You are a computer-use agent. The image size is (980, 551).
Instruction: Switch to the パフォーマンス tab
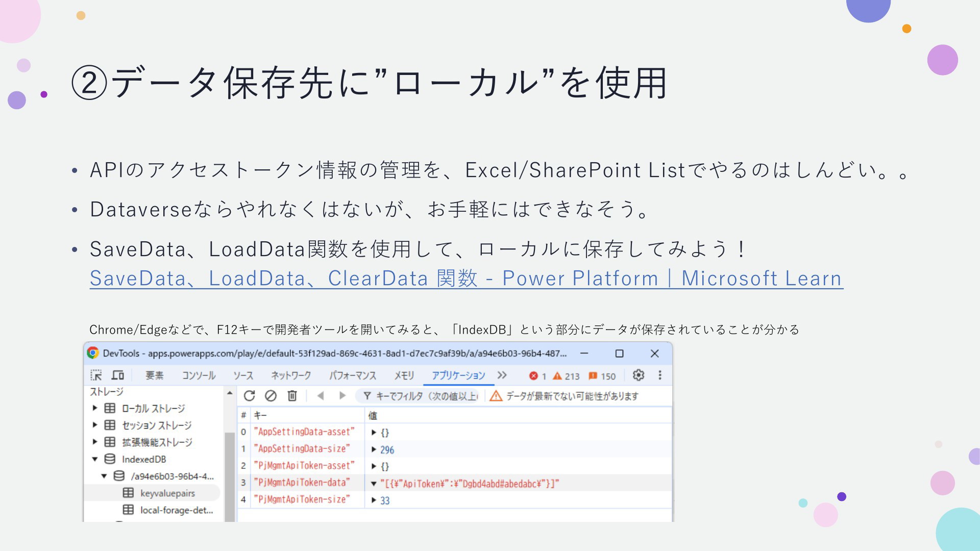coord(353,376)
